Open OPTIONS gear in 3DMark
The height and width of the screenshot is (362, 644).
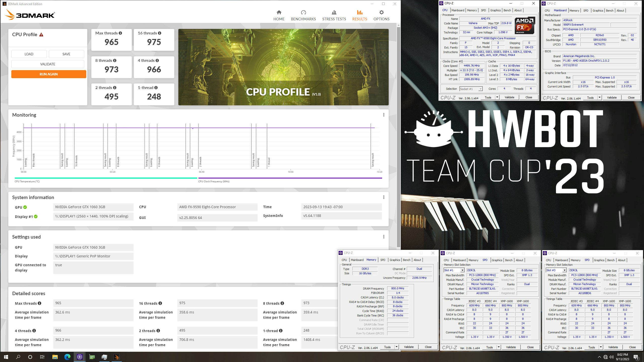coord(381,15)
